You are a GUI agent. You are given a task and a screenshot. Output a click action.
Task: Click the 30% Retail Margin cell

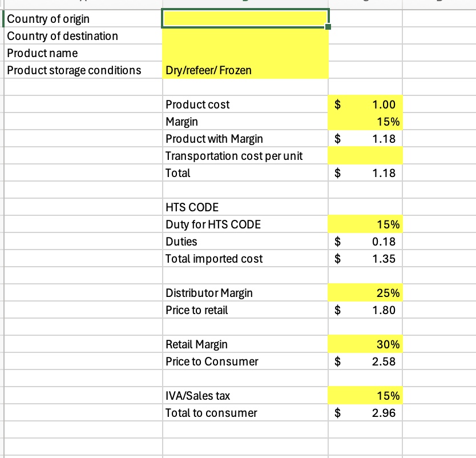click(365, 344)
